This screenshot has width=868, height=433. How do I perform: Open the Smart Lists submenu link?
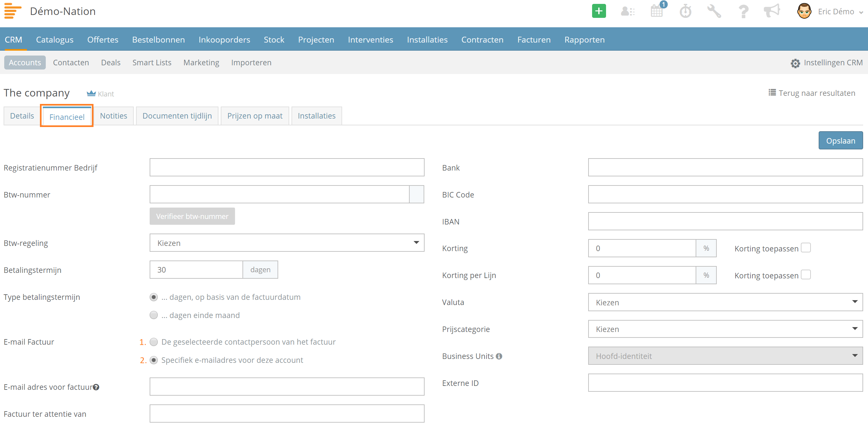point(152,62)
